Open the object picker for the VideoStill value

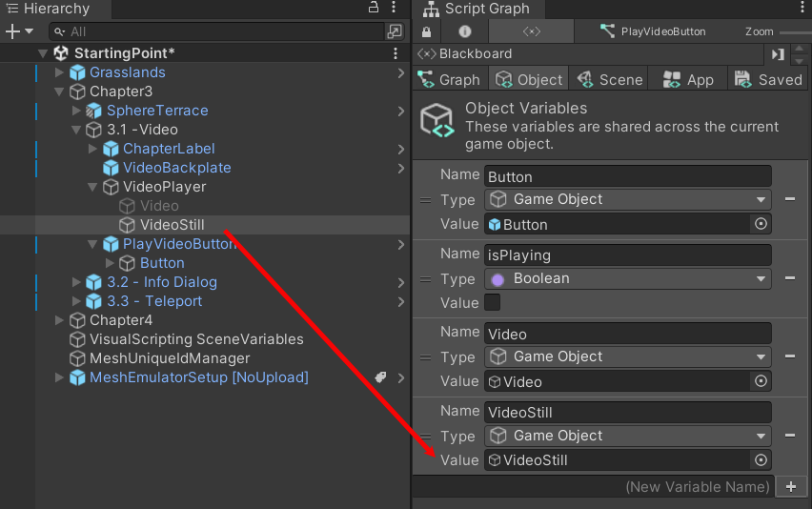pyautogui.click(x=761, y=459)
